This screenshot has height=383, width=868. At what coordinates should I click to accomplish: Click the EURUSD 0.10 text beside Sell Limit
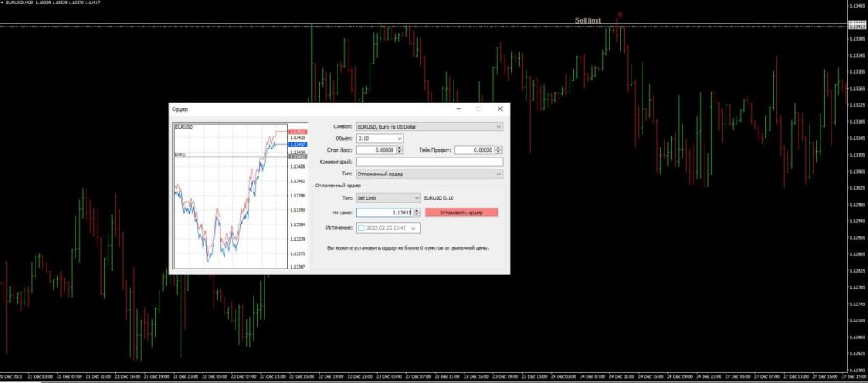[438, 197]
